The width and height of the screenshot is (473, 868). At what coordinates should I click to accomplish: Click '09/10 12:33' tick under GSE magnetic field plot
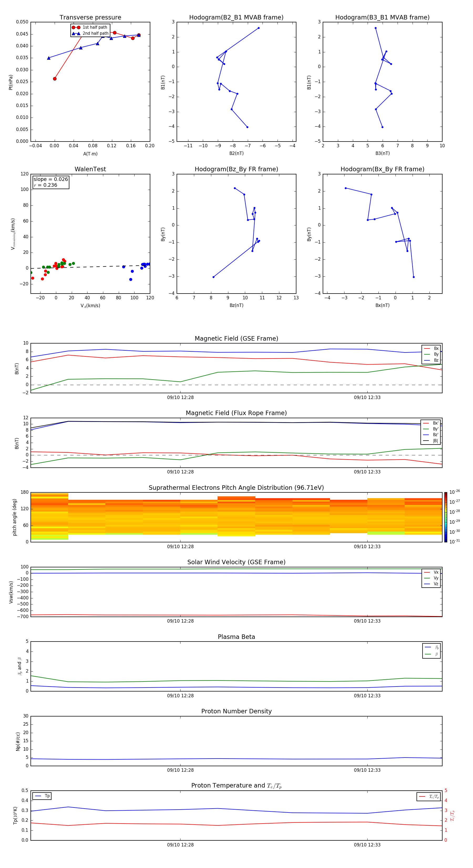click(367, 398)
